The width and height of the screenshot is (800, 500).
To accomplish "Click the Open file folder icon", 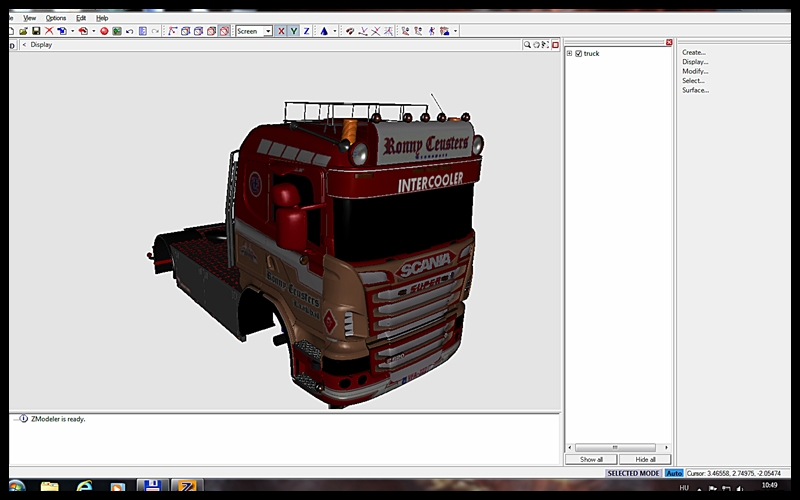I will [23, 31].
